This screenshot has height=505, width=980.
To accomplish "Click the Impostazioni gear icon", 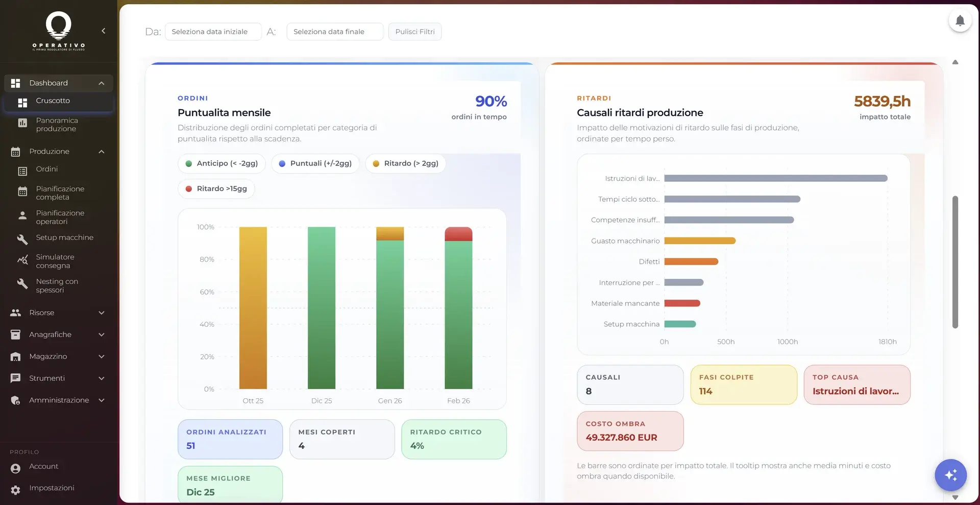I will pos(16,490).
